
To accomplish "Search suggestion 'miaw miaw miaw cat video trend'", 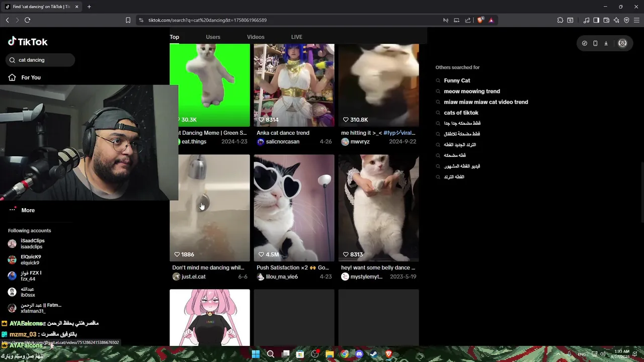I will pyautogui.click(x=486, y=102).
